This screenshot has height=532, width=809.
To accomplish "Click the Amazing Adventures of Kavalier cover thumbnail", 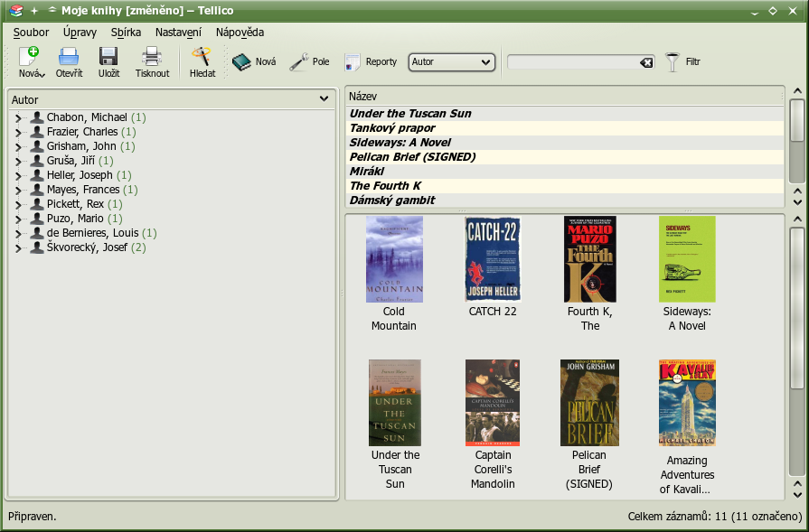I will tap(687, 403).
